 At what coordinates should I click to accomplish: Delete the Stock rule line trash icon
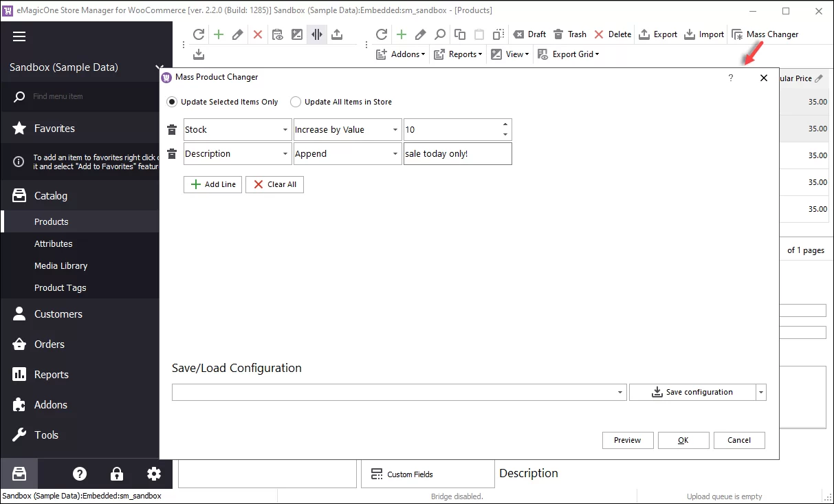tap(172, 130)
